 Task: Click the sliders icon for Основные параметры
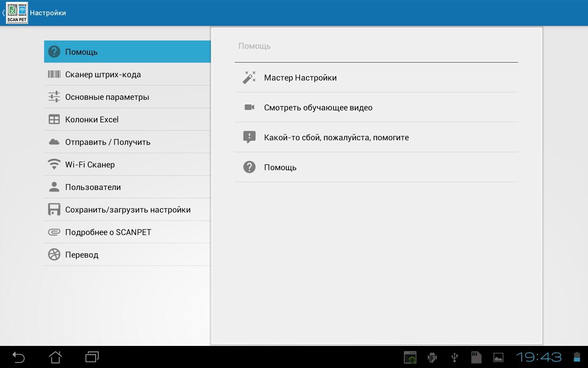click(x=54, y=97)
